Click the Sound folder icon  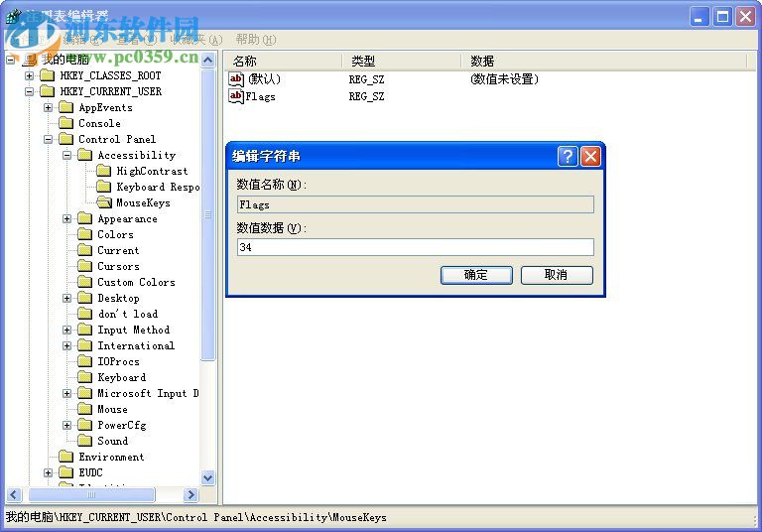85,441
